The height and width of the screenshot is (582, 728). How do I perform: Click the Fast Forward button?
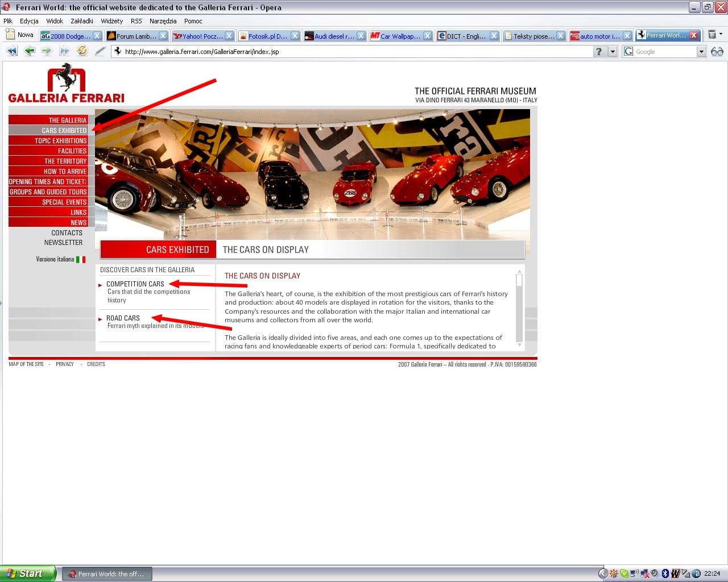64,51
